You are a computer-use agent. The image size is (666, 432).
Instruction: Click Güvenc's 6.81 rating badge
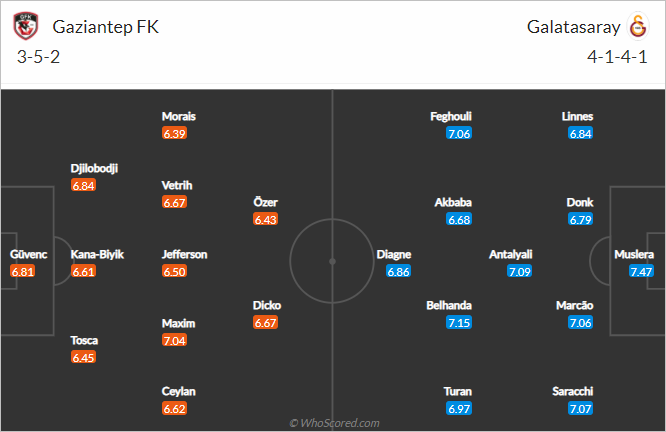(x=23, y=271)
